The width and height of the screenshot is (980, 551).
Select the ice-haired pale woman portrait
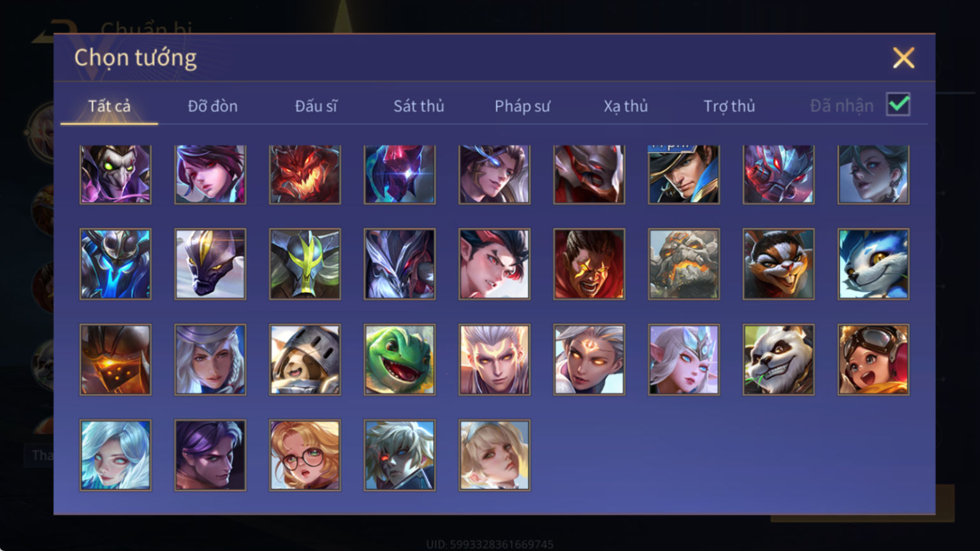(x=115, y=455)
